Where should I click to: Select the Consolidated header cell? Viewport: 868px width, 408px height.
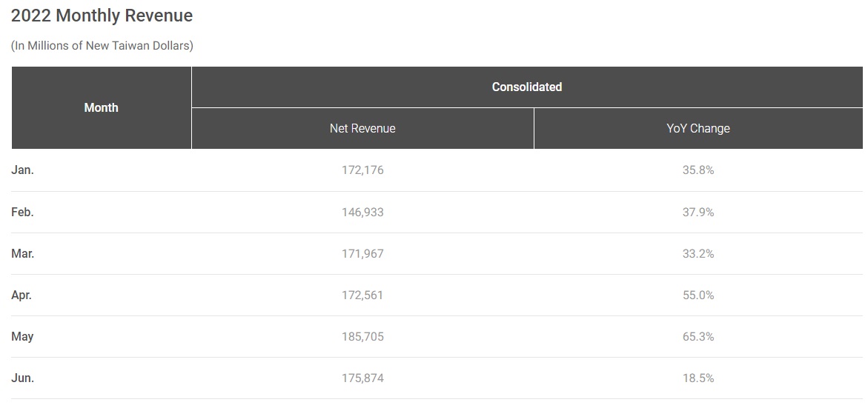pyautogui.click(x=526, y=87)
